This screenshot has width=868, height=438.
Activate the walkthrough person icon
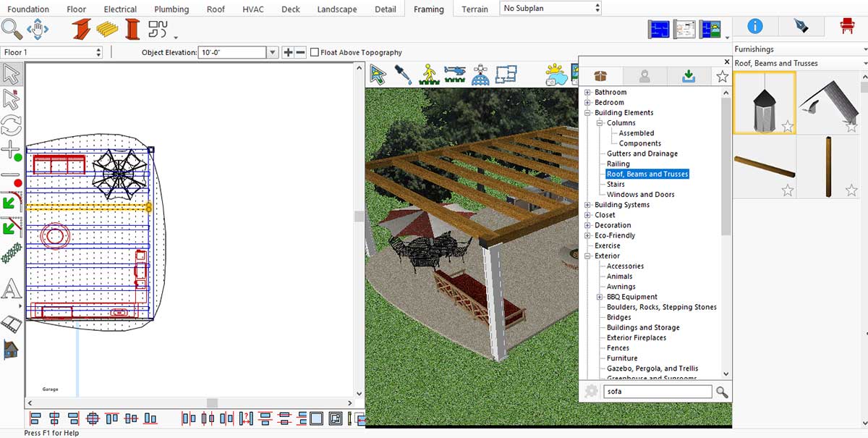tap(428, 74)
